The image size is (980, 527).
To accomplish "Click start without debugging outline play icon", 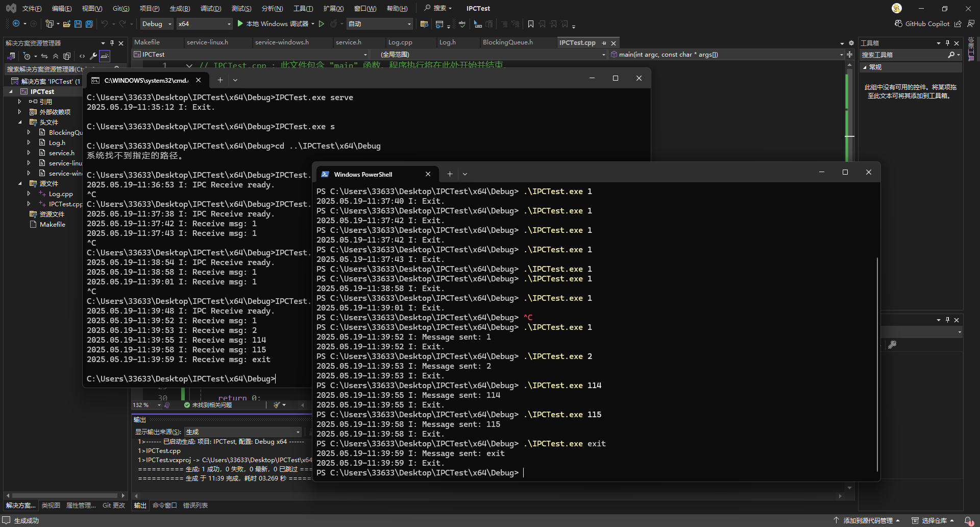I will coord(322,23).
